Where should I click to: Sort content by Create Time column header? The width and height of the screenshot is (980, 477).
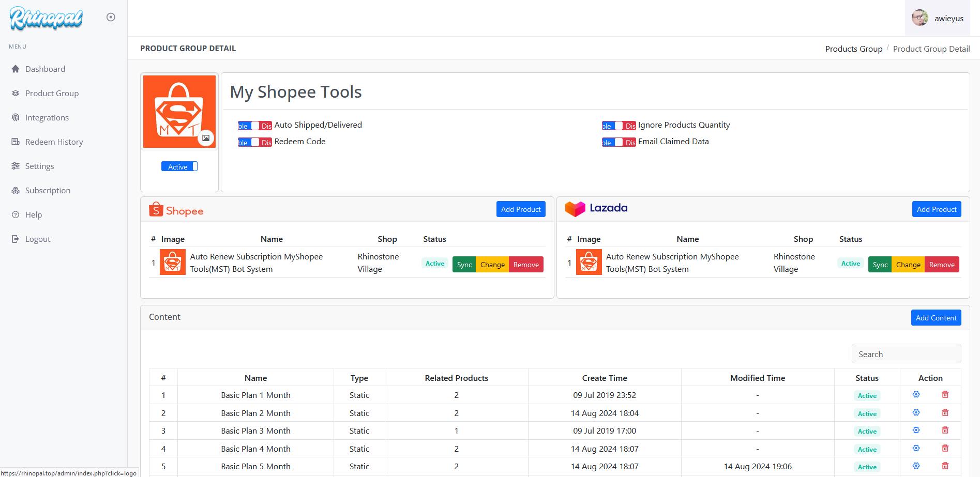tap(605, 378)
